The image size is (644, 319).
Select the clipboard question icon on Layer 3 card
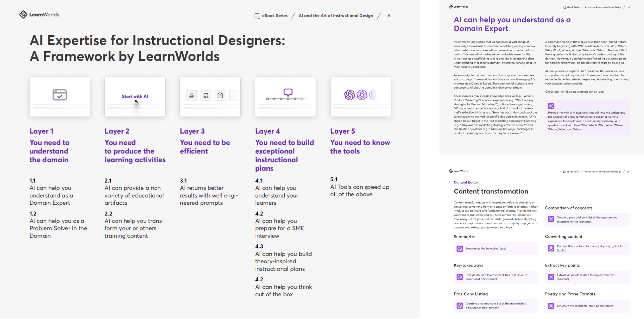pyautogui.click(x=220, y=95)
